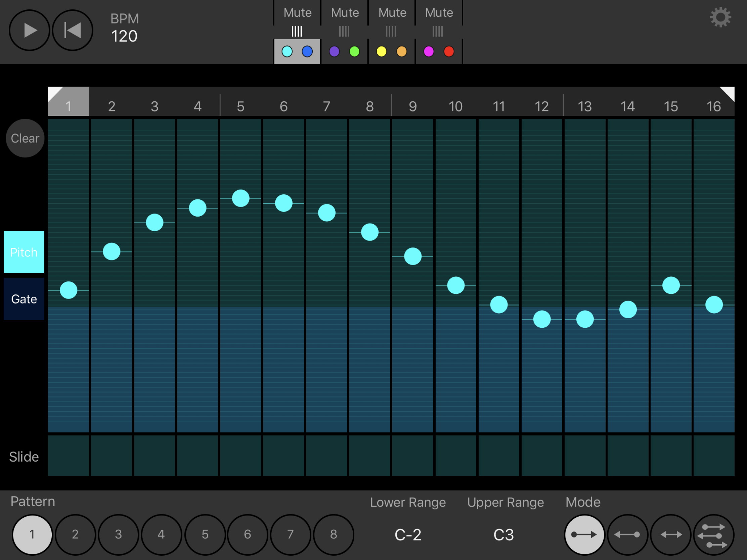Toggle slide for step 8

pos(370,456)
